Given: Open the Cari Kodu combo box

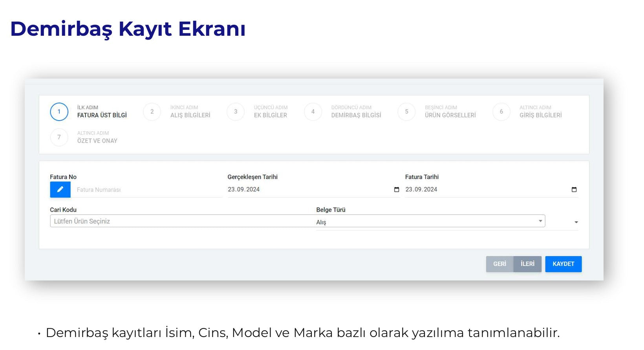Looking at the screenshot, I should [x=298, y=221].
